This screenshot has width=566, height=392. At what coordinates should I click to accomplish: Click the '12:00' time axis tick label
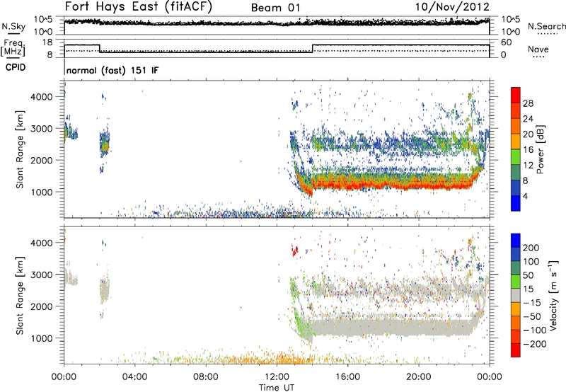277,377
